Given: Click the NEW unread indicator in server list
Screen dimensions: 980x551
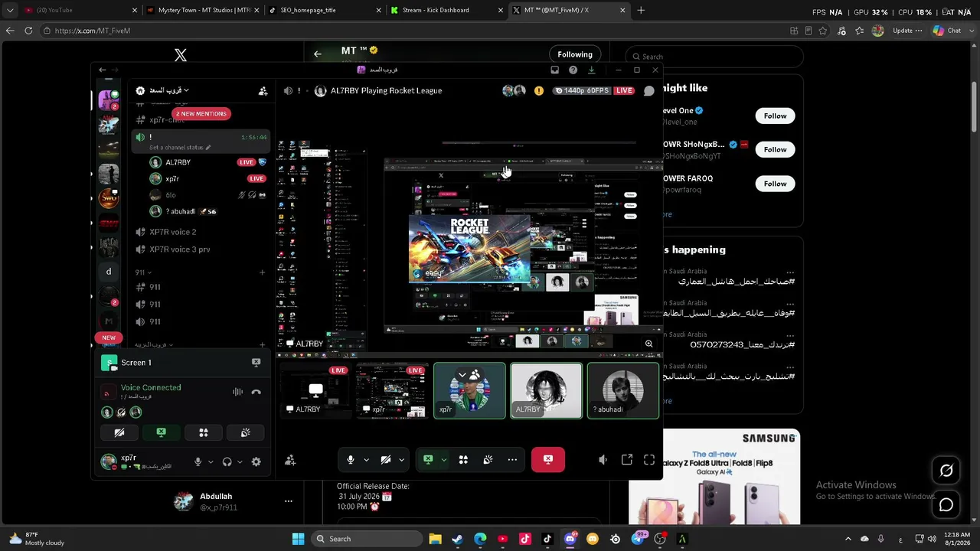Looking at the screenshot, I should pyautogui.click(x=109, y=337).
